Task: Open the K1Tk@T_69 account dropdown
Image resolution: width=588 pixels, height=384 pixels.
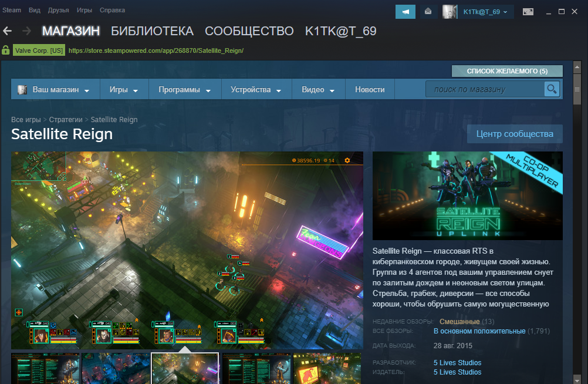Action: (485, 12)
